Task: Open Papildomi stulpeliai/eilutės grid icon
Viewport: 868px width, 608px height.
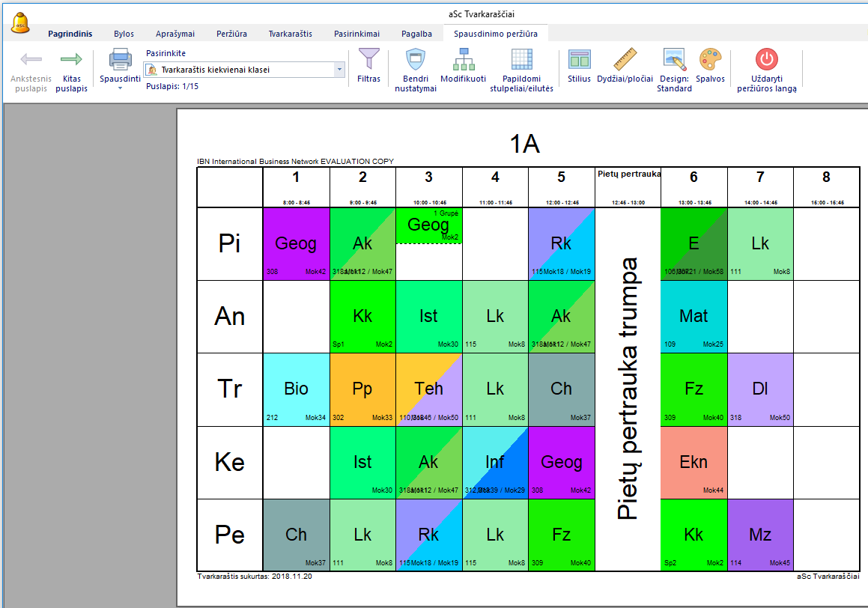Action: [x=521, y=59]
